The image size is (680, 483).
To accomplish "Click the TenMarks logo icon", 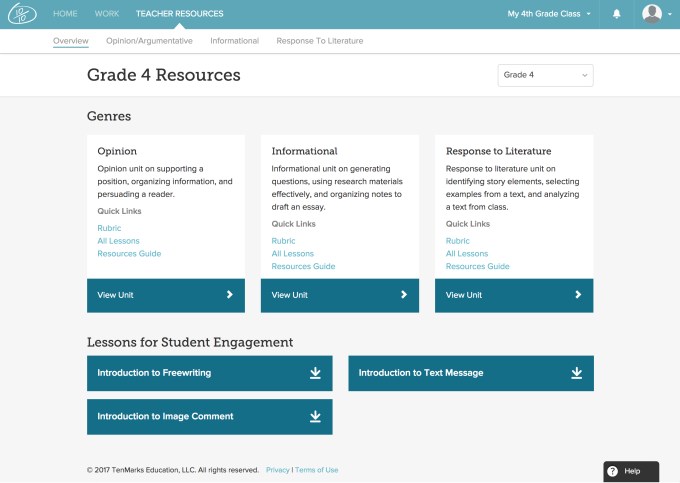I will click(x=22, y=14).
